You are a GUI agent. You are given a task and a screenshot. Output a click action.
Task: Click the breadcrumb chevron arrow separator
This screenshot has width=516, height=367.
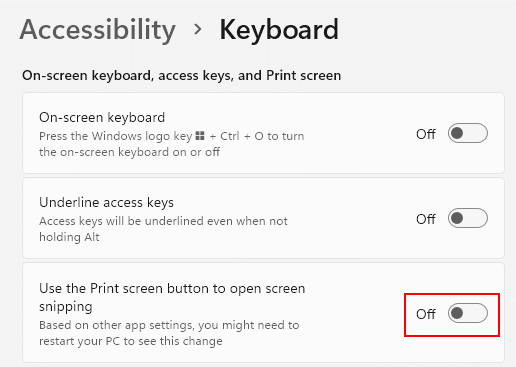[198, 29]
